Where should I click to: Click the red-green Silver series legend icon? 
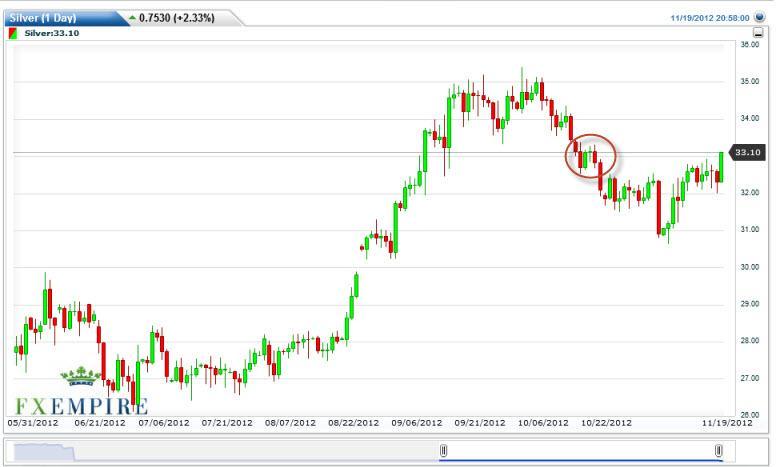point(13,34)
